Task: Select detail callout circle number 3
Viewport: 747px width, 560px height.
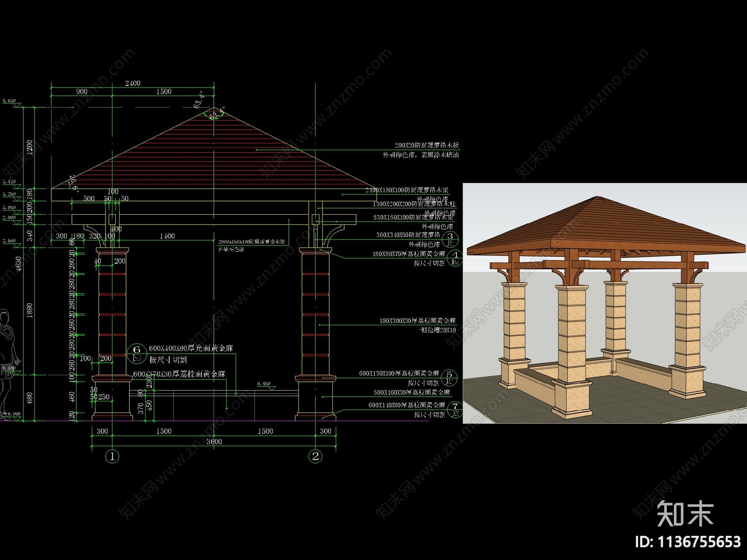Action: (451, 238)
